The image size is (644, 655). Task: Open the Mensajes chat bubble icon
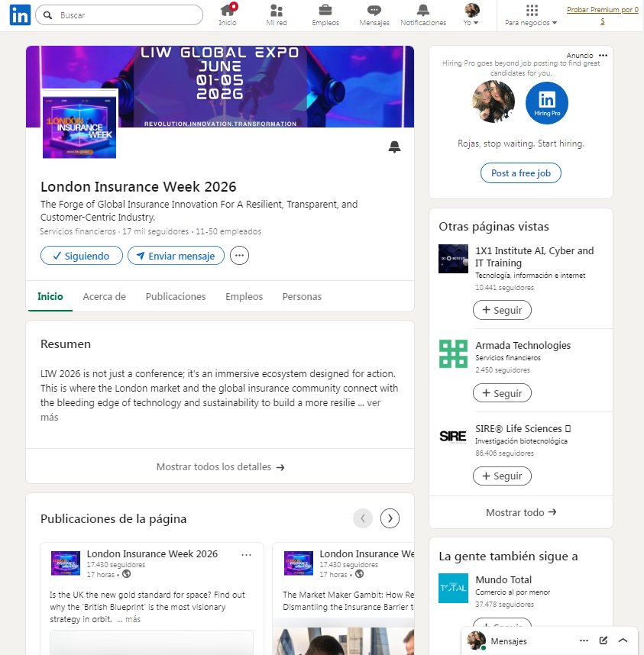374,15
